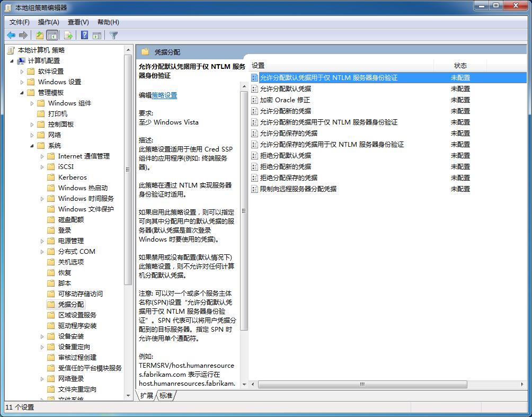532x417 pixels.
Task: Click the 本地计算机 策略 root node icon
Action: 11,50
